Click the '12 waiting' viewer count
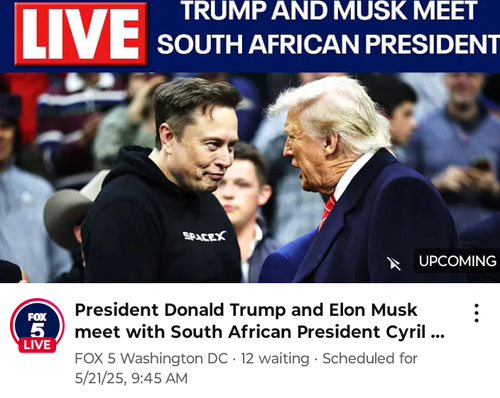Viewport: 500px width, 398px height. 275,359
